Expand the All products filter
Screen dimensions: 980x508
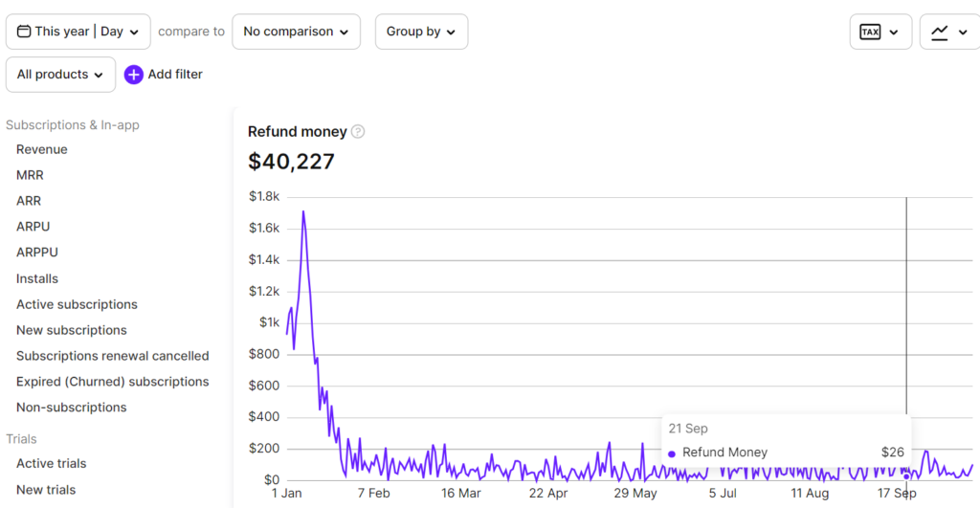pos(60,75)
